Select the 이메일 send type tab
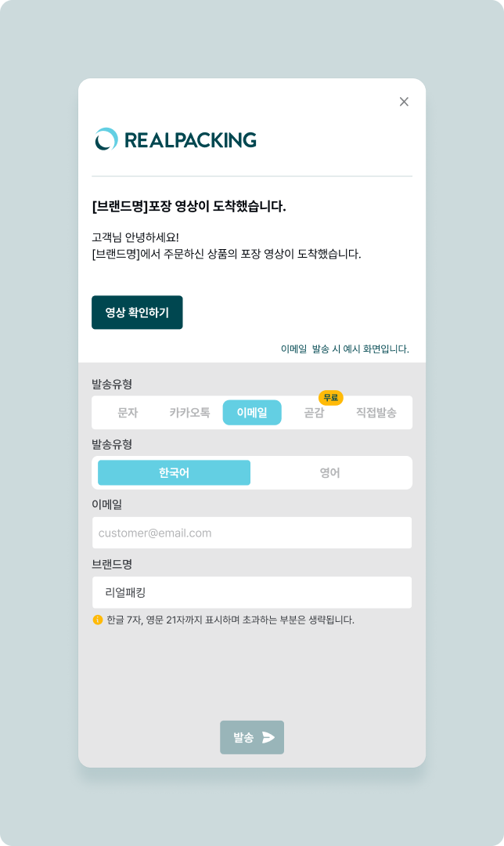 pyautogui.click(x=252, y=413)
